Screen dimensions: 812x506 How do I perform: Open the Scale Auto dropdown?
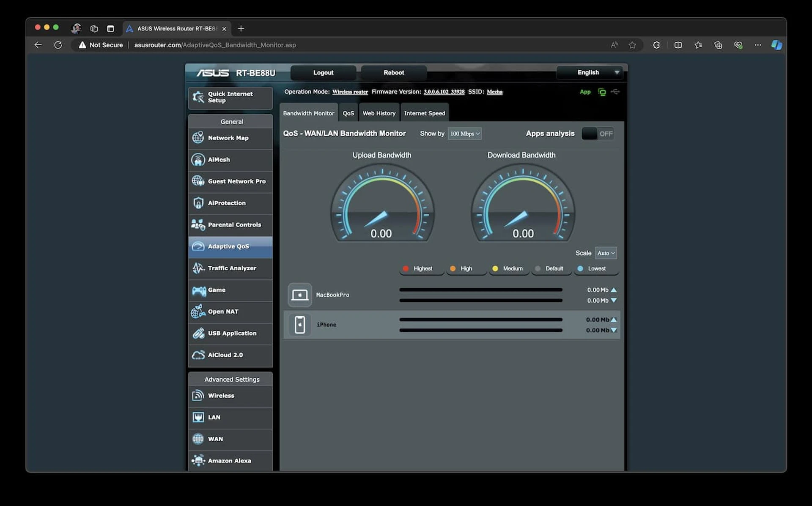pyautogui.click(x=606, y=253)
